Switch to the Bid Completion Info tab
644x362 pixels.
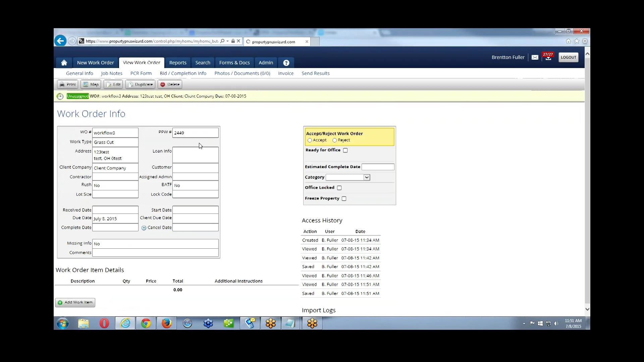click(x=183, y=73)
